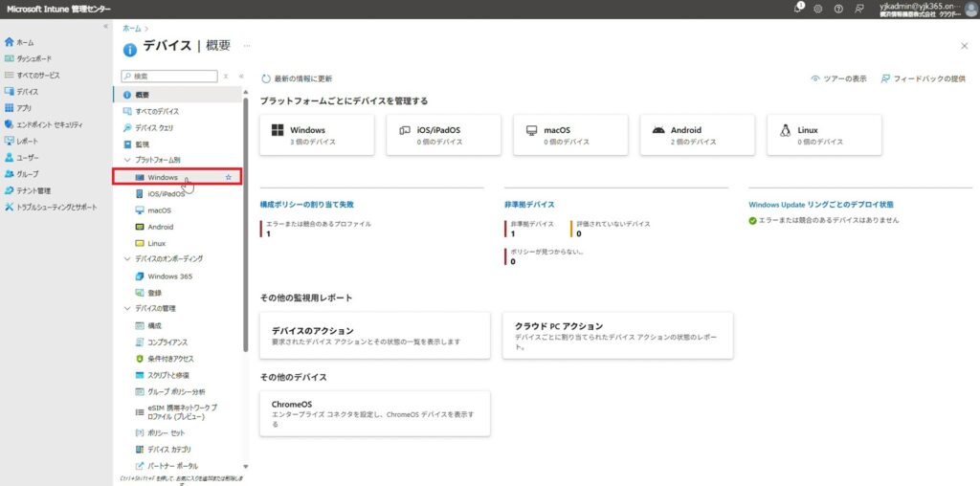Click the feedback icon in top header
This screenshot has width=980, height=486.
pyautogui.click(x=859, y=9)
